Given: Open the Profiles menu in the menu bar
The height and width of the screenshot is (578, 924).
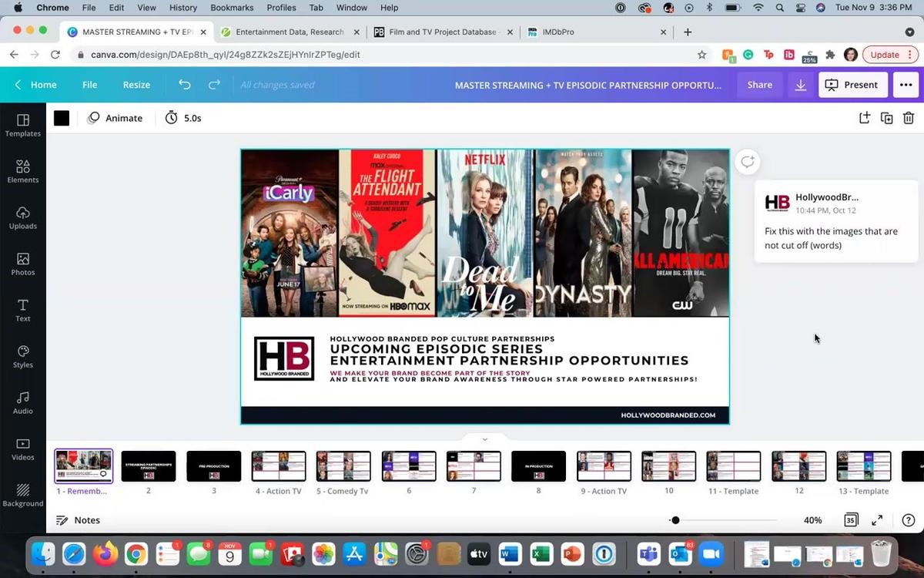Looking at the screenshot, I should tap(281, 8).
